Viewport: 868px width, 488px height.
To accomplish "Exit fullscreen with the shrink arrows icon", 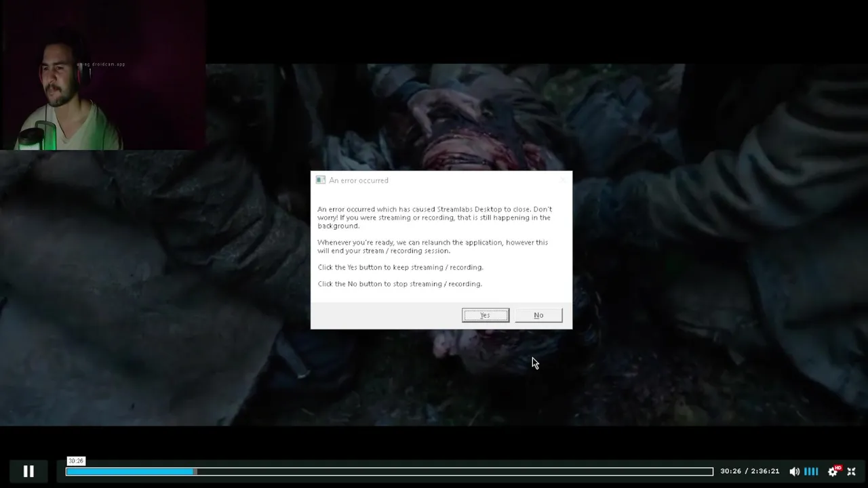I will [852, 471].
